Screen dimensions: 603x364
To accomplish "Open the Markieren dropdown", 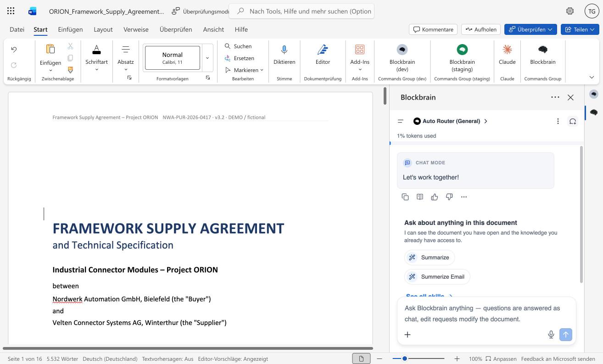I will tap(244, 70).
